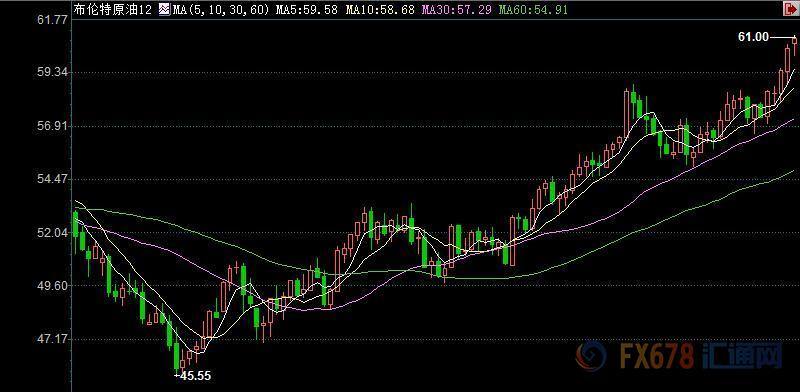The height and width of the screenshot is (392, 800).
Task: Select the 布伦特原油12 chart title
Action: click(x=113, y=9)
